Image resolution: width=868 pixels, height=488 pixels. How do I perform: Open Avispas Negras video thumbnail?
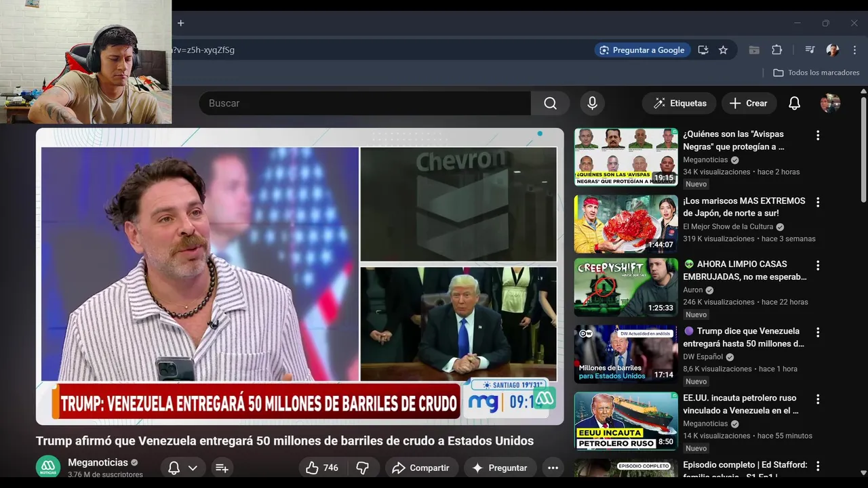click(626, 157)
